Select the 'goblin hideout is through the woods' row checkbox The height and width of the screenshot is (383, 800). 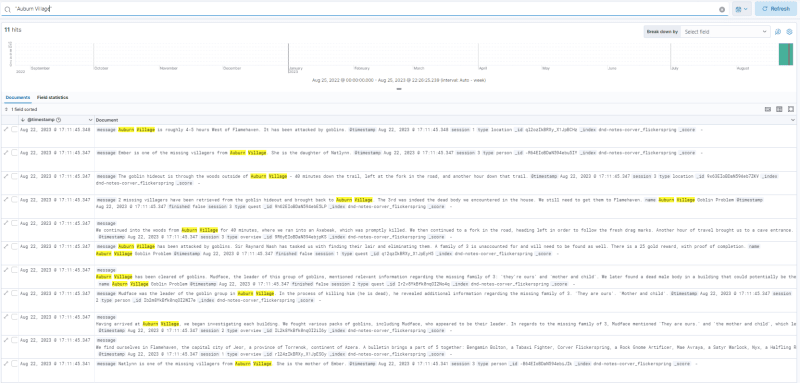(x=14, y=175)
